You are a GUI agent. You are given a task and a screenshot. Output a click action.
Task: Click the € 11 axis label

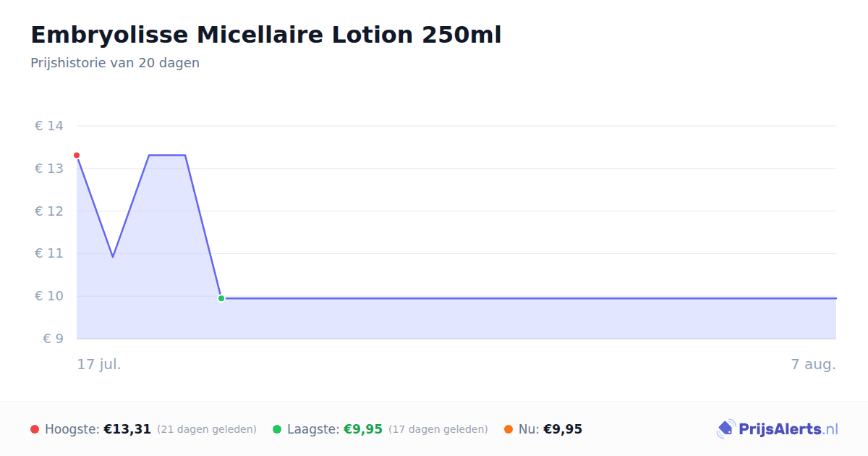click(x=49, y=253)
